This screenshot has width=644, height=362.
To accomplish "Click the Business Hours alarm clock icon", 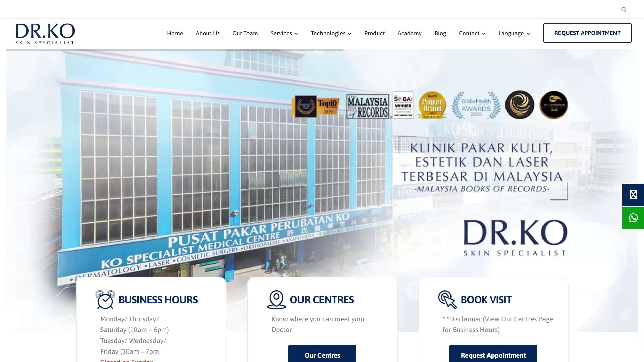I will (105, 300).
